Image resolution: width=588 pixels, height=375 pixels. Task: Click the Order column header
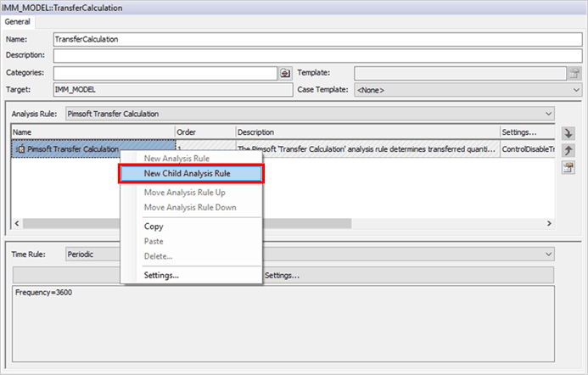(x=204, y=132)
